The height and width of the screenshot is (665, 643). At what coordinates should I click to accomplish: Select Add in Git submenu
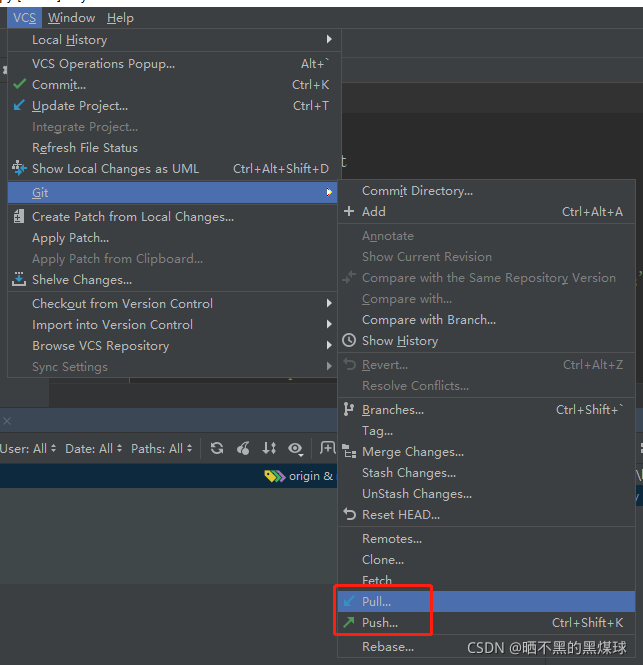pyautogui.click(x=486, y=211)
